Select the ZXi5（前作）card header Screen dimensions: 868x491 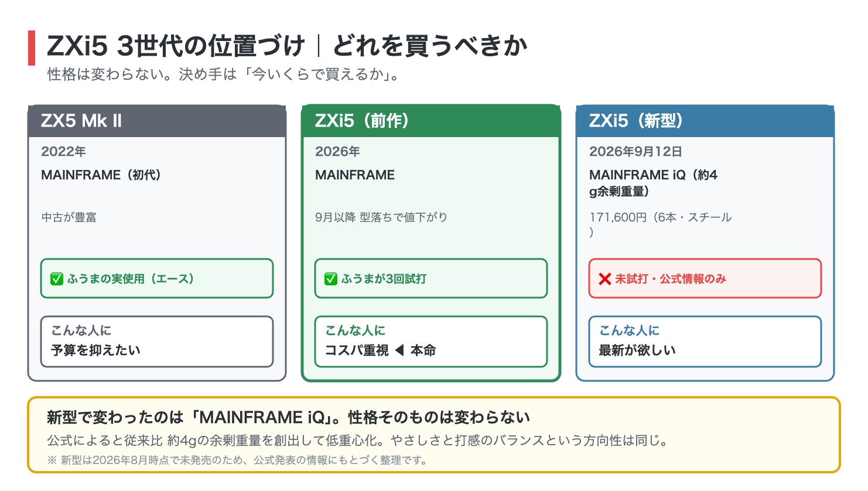click(431, 121)
